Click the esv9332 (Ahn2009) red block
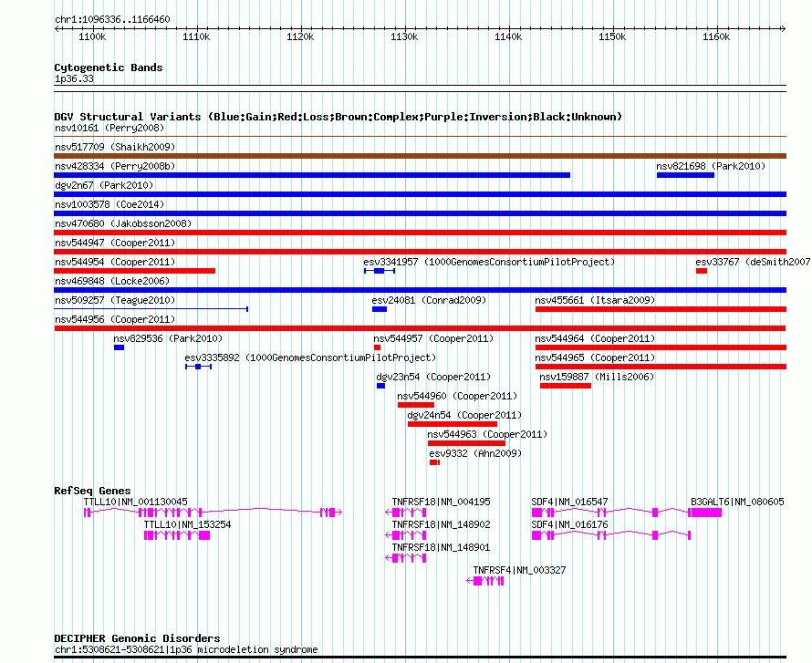 434,462
